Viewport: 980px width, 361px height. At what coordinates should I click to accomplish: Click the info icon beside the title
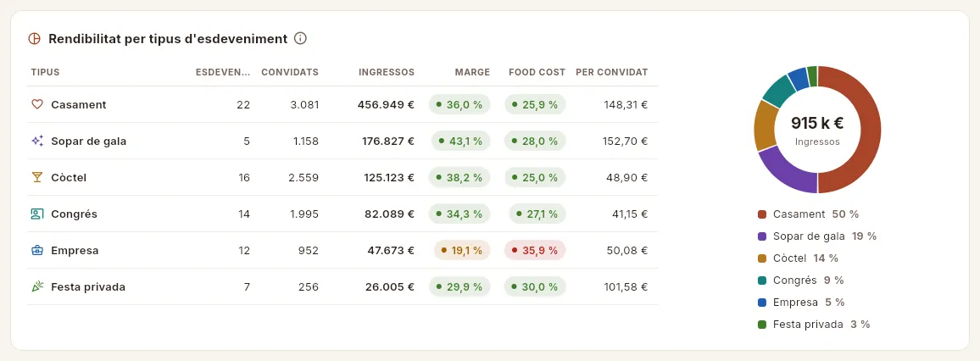[x=300, y=39]
